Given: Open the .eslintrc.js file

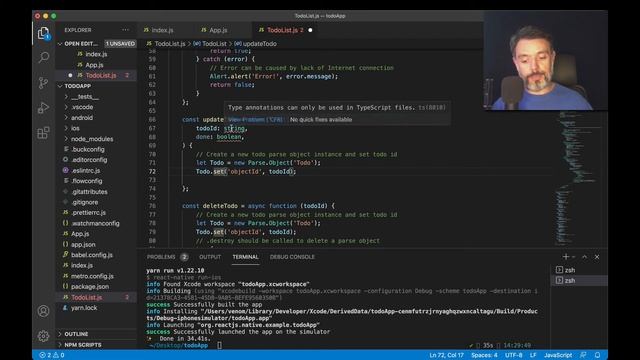Looking at the screenshot, I should pyautogui.click(x=86, y=171).
